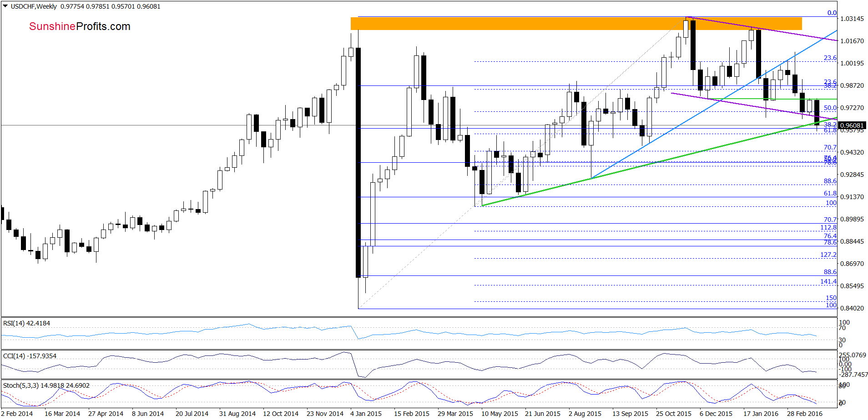The width and height of the screenshot is (868, 420).
Task: Click the 12 Oct 2014 date label
Action: 280,414
